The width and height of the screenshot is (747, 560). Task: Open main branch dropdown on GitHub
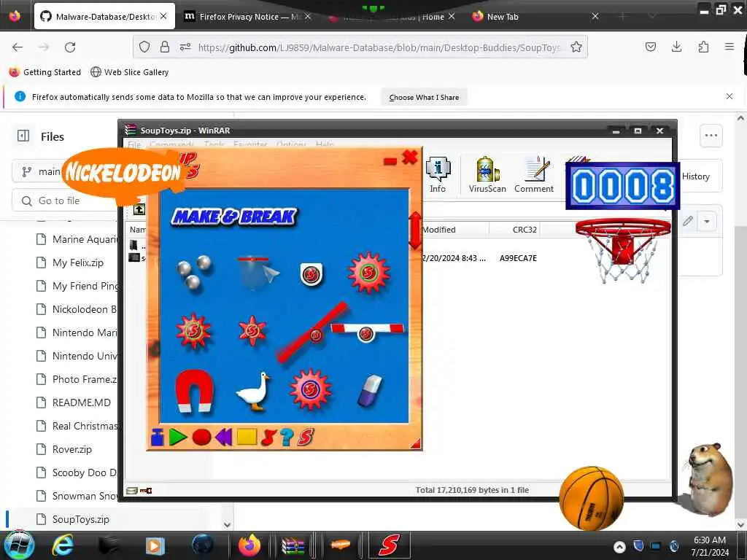pyautogui.click(x=42, y=171)
